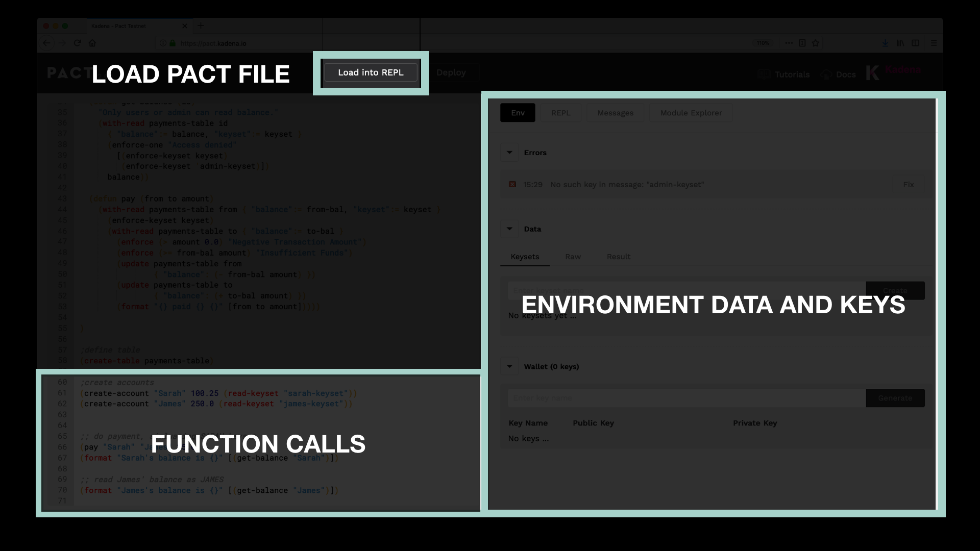Viewport: 980px width, 551px height.
Task: Open a new browser tab with plus
Action: click(201, 26)
